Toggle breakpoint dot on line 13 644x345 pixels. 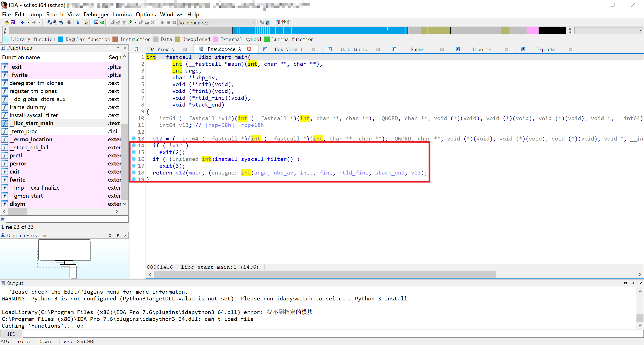tap(134, 139)
